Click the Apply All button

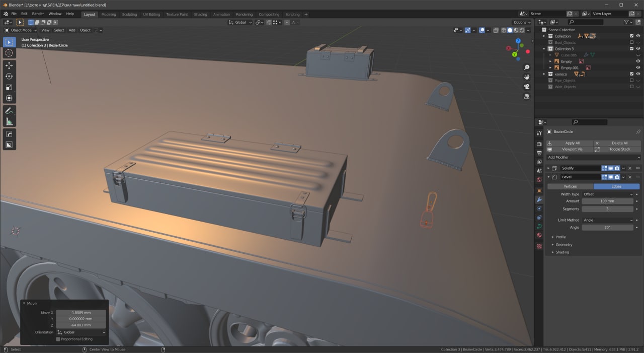pos(569,143)
